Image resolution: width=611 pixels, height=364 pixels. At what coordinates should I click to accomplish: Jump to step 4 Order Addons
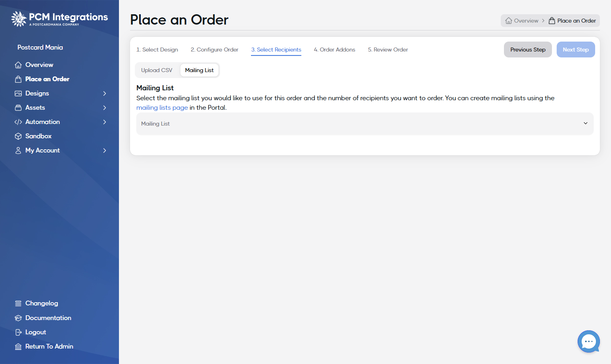click(335, 50)
